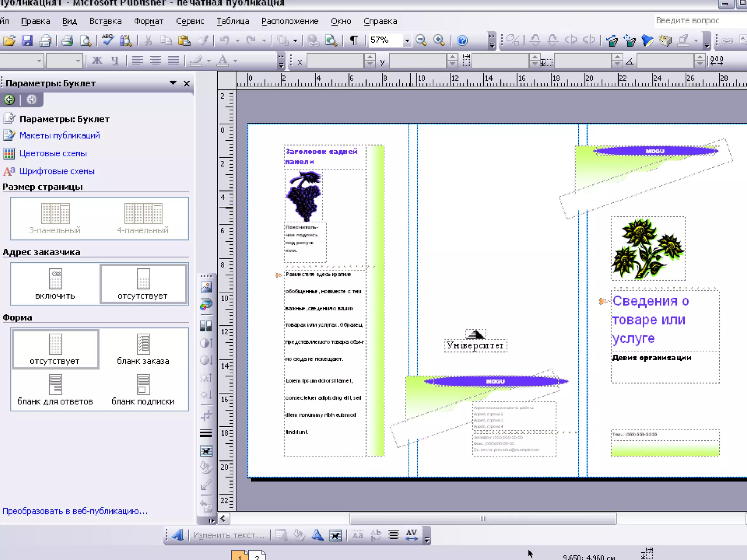
Task: Select 'включить' customer address option
Action: coord(55,284)
